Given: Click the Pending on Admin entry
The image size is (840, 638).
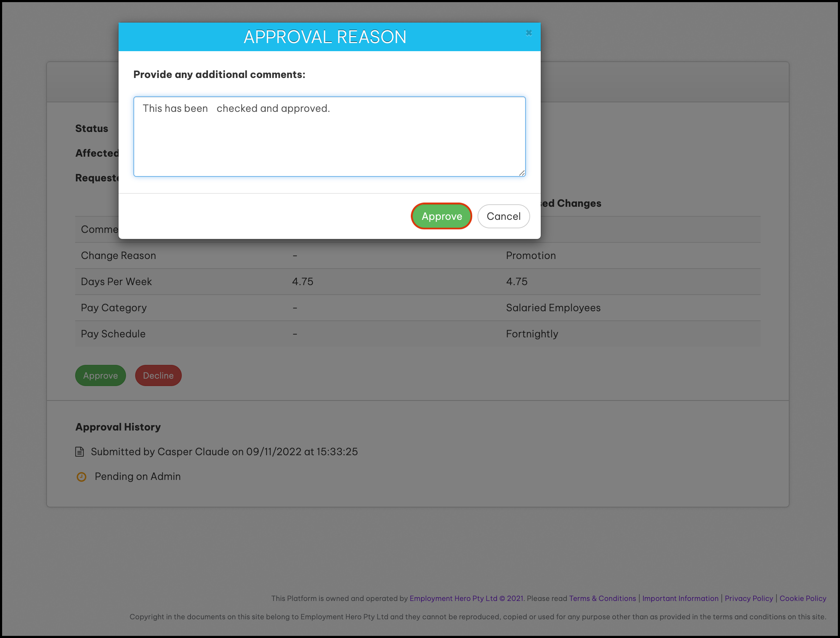Looking at the screenshot, I should (x=137, y=476).
